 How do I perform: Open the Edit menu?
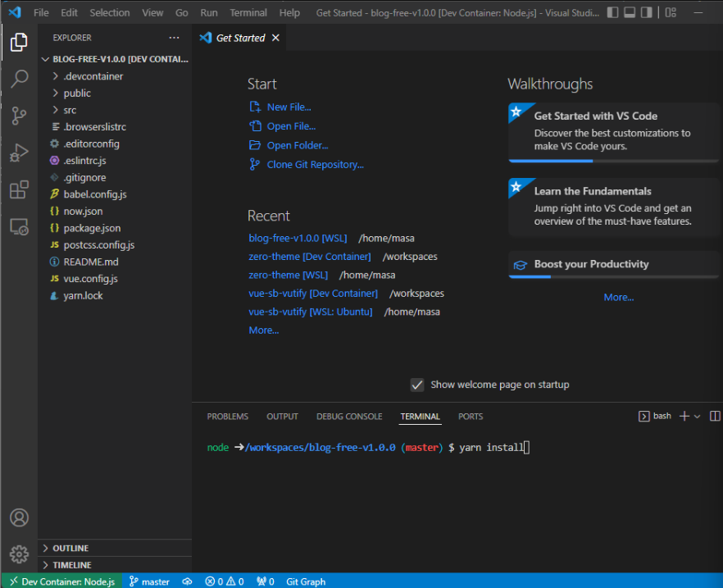click(x=69, y=12)
